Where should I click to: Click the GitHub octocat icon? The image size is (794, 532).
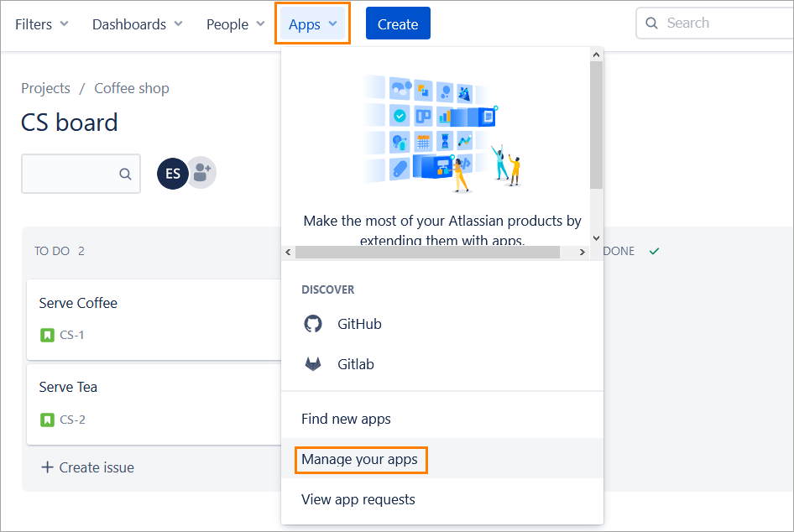[x=313, y=324]
